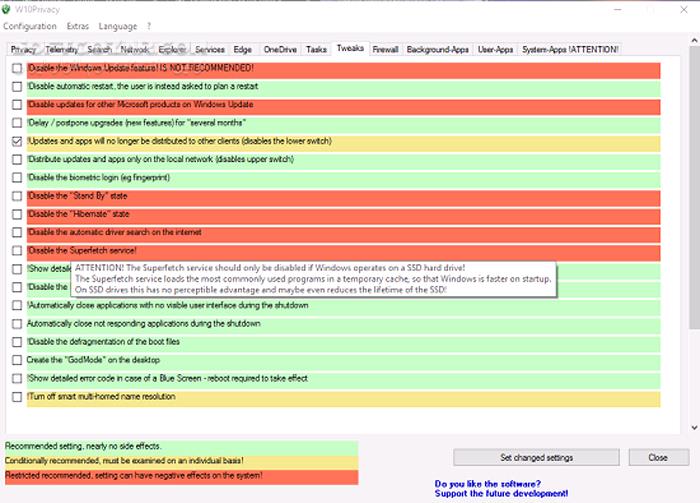Image resolution: width=700 pixels, height=503 pixels.
Task: Select the Tweaks tab
Action: (x=350, y=48)
